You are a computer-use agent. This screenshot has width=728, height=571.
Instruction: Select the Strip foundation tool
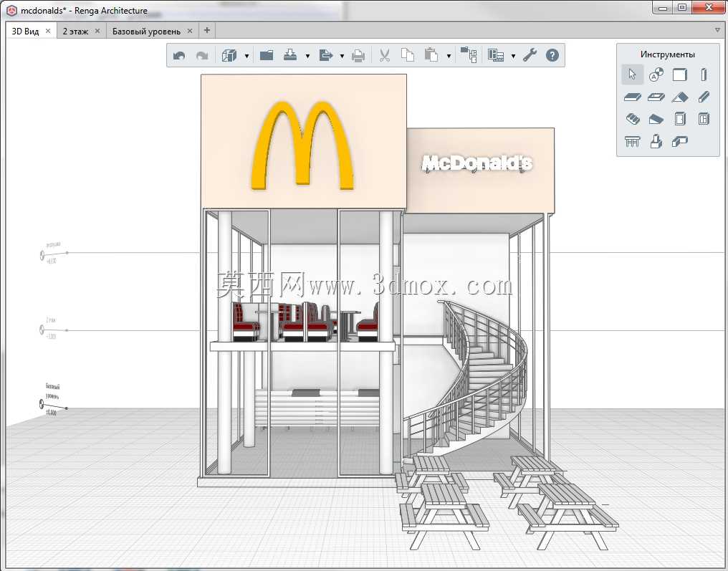click(680, 141)
